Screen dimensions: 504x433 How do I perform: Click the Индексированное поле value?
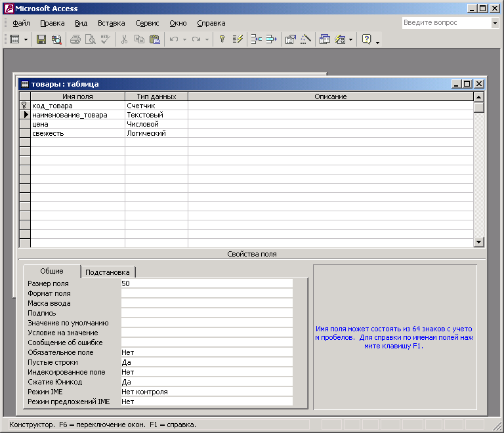(x=207, y=372)
